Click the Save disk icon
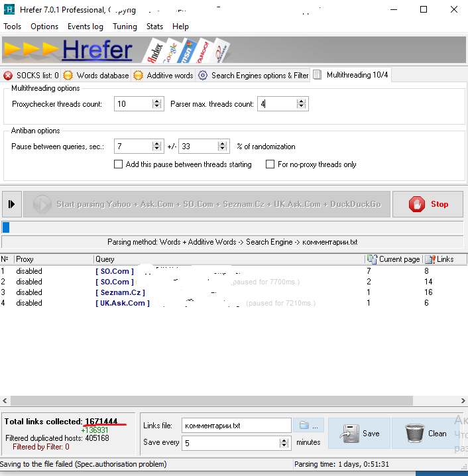Screen dimensions: 468x476 click(x=349, y=433)
